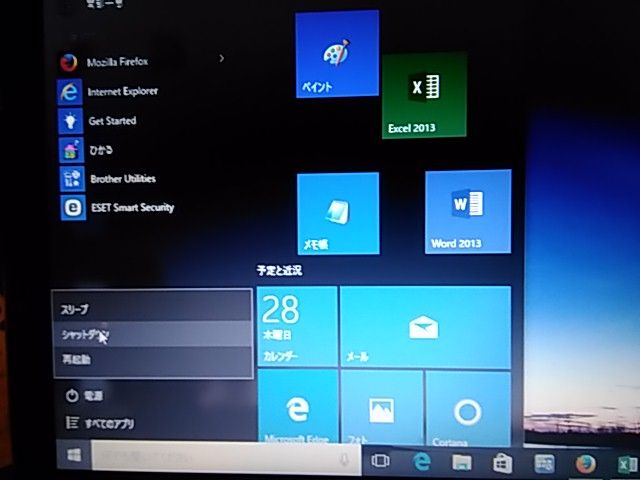The image size is (640, 480).
Task: Open the pinned app between Store and Firefox
Action: tap(544, 464)
